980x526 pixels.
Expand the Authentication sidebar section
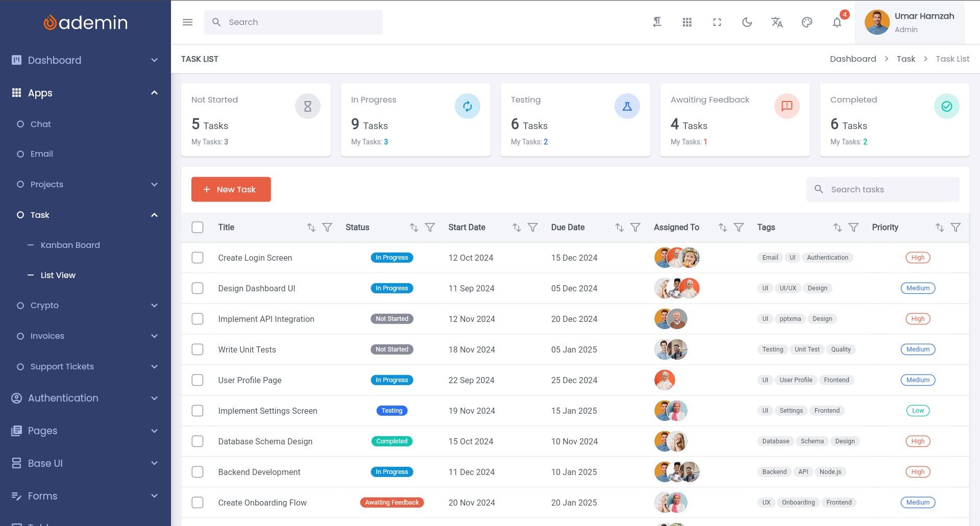85,398
